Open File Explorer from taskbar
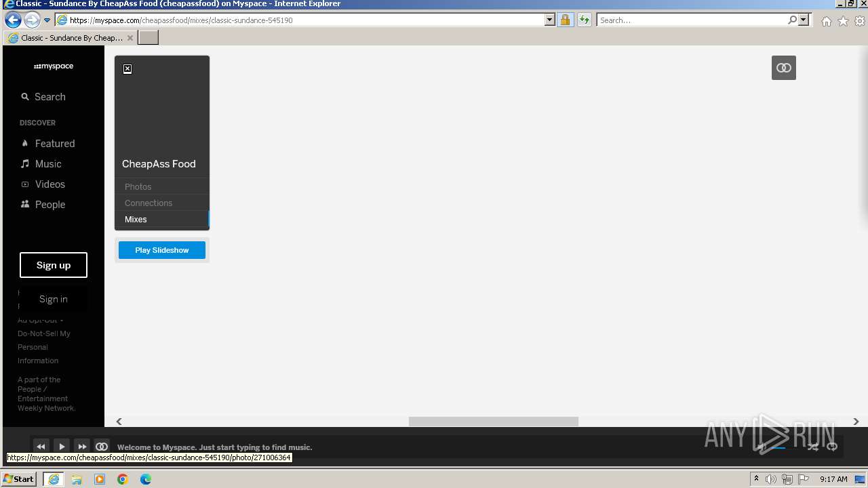This screenshot has height=488, width=868. point(77,479)
